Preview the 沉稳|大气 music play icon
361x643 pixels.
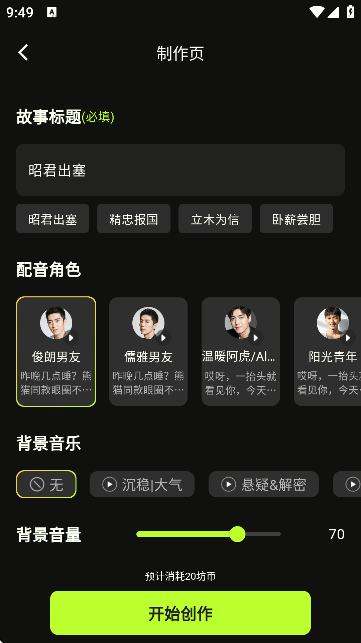point(110,484)
